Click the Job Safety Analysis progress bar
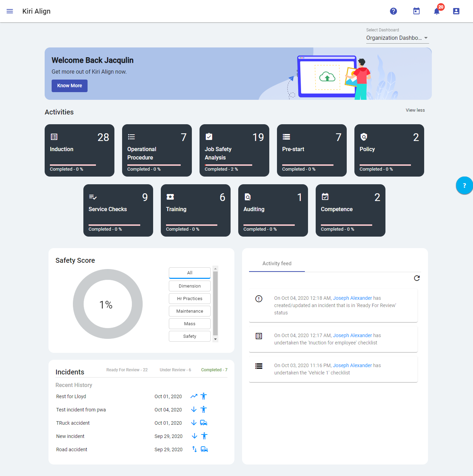 pyautogui.click(x=228, y=165)
